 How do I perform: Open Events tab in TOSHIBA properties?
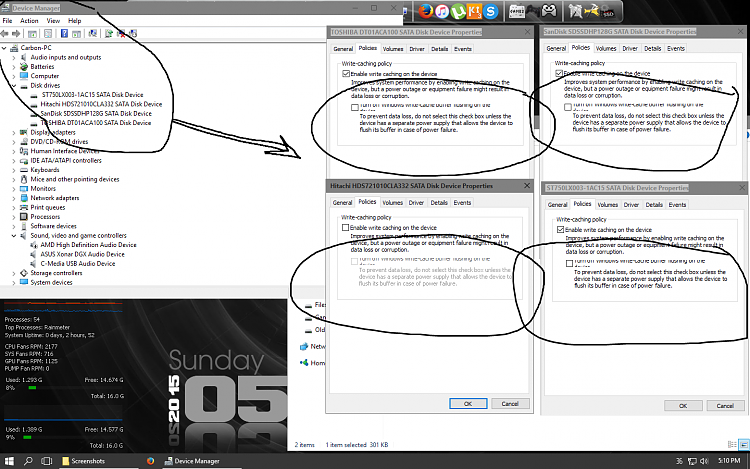pyautogui.click(x=463, y=49)
